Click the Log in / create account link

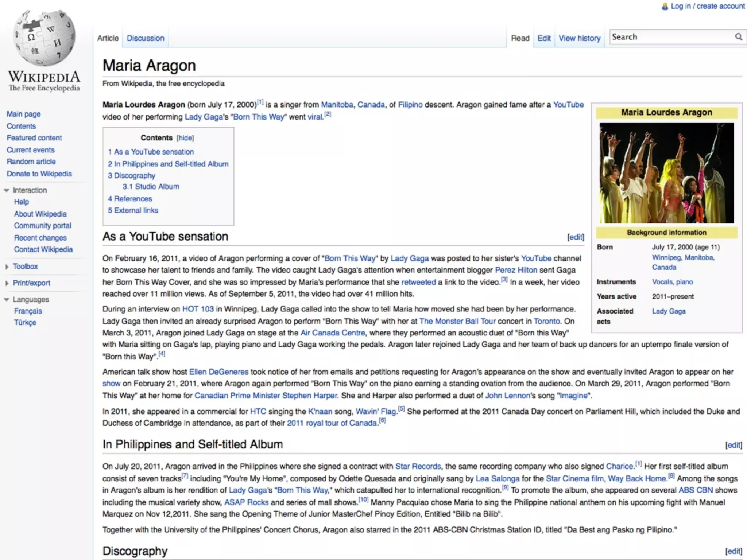pos(708,6)
